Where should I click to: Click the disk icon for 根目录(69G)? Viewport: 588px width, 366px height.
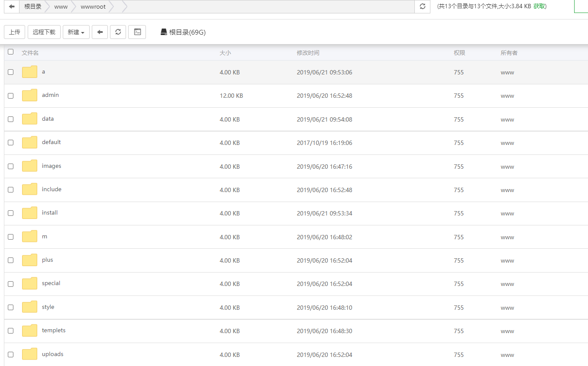point(164,32)
